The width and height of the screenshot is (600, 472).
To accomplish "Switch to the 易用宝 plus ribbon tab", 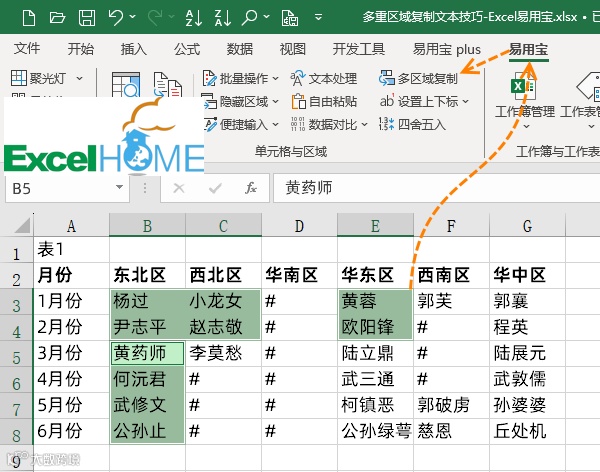I will click(x=447, y=49).
